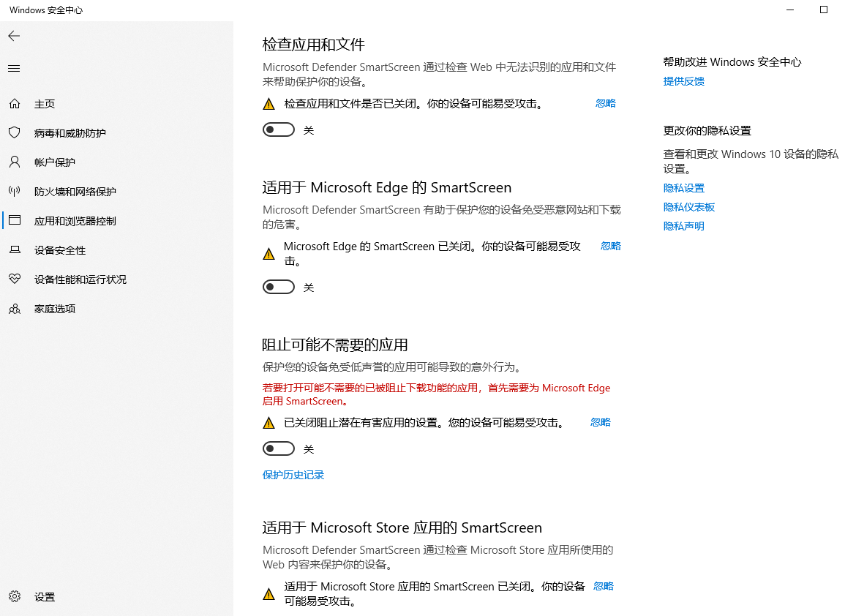Viewport: 845px width, 616px height.
Task: Click warning icon beside Microsoft Store SmartScreen 已关闭
Action: 268,594
